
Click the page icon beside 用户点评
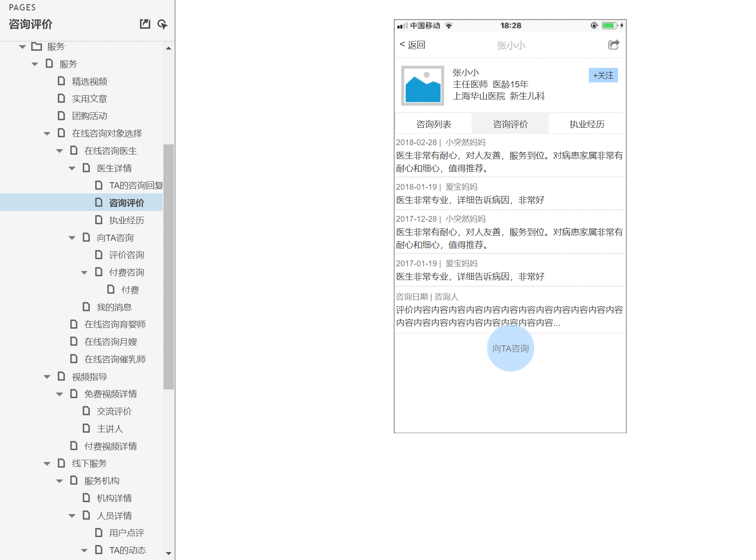tap(99, 532)
